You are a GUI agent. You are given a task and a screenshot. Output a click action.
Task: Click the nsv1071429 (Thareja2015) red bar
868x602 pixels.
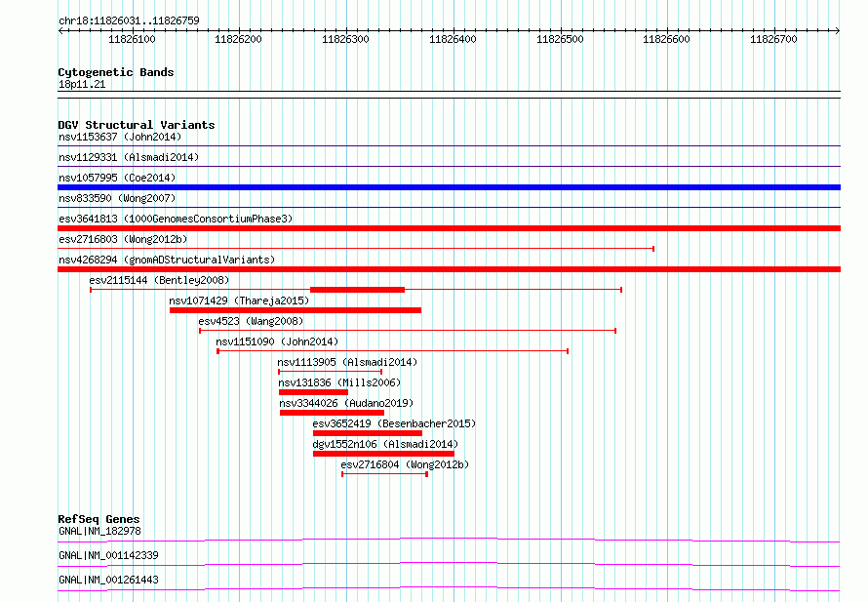(296, 310)
